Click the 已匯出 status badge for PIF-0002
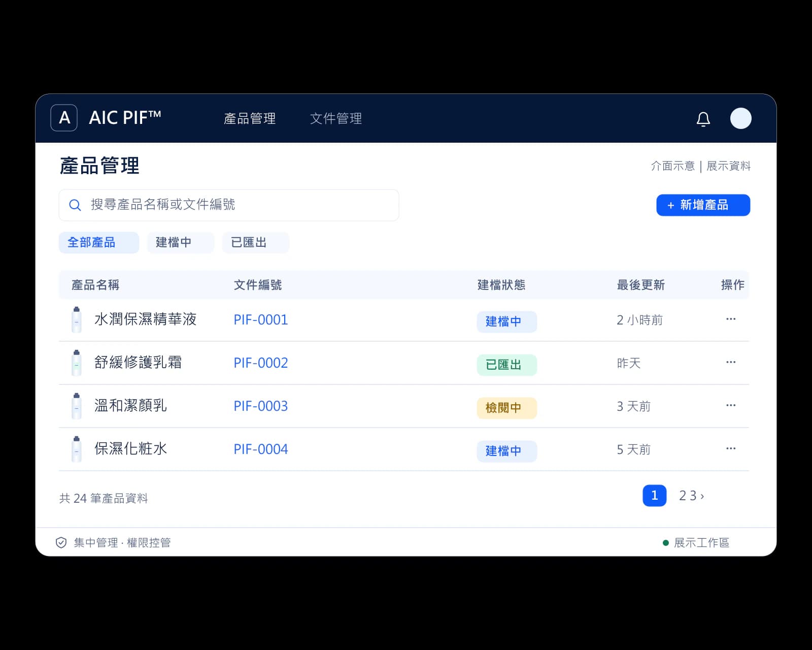The width and height of the screenshot is (812, 650). click(x=507, y=365)
